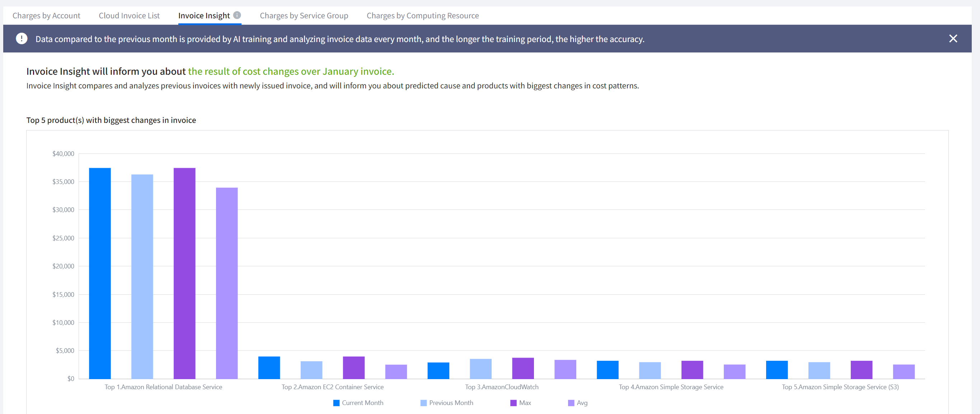Toggle Current Month legend series
This screenshot has width=980, height=414.
click(x=362, y=402)
